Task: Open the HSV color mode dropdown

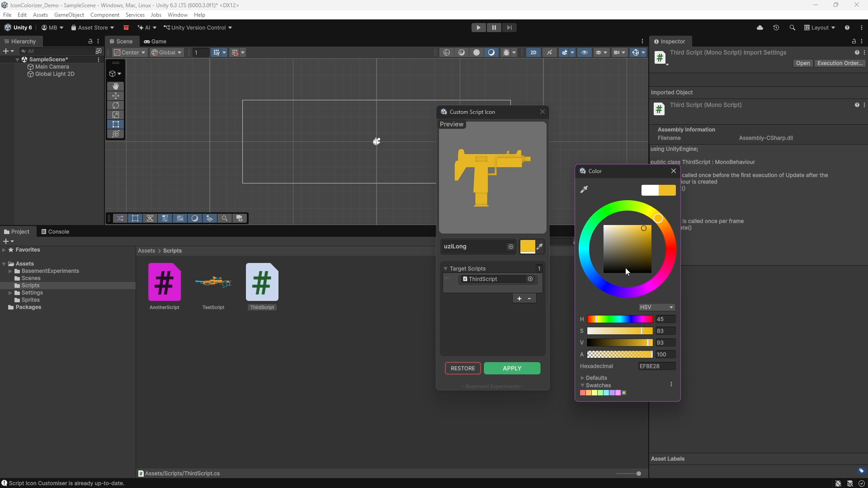Action: point(657,307)
